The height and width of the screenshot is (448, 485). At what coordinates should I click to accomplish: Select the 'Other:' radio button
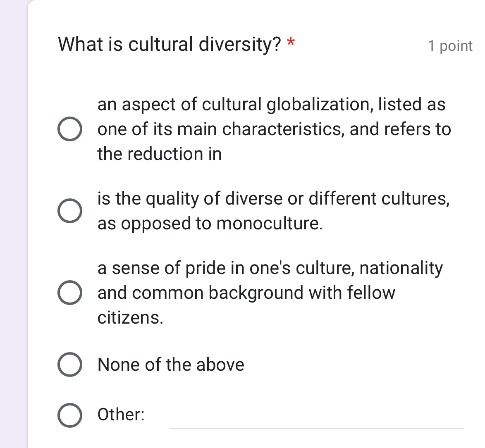tap(69, 415)
